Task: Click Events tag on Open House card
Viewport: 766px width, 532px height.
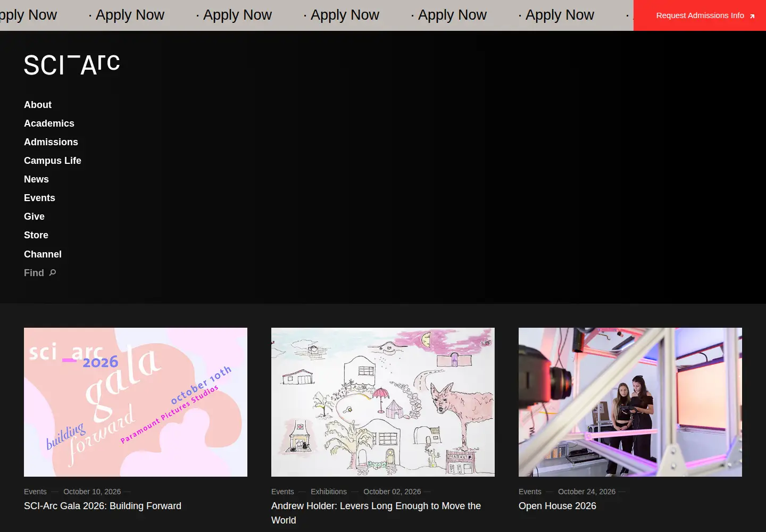Action: 530,492
